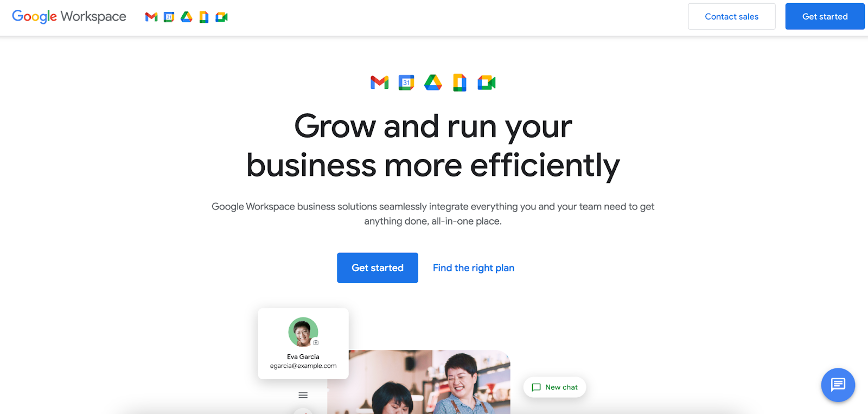This screenshot has width=868, height=414.
Task: Select the large Calendar icon above headline
Action: 406,82
